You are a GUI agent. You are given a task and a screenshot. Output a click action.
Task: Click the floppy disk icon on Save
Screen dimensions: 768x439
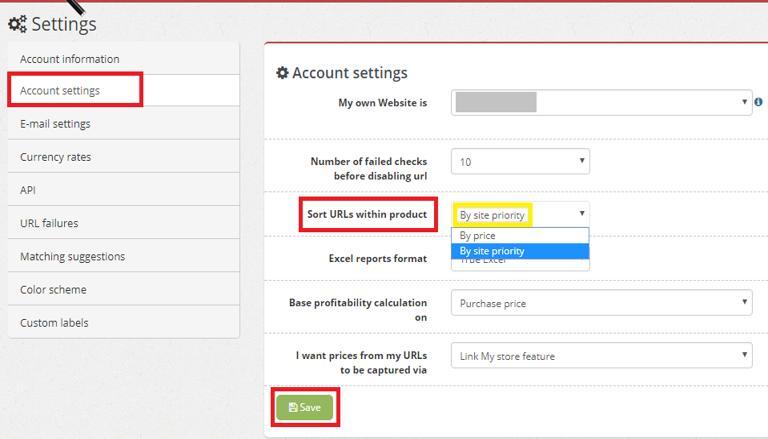point(293,407)
